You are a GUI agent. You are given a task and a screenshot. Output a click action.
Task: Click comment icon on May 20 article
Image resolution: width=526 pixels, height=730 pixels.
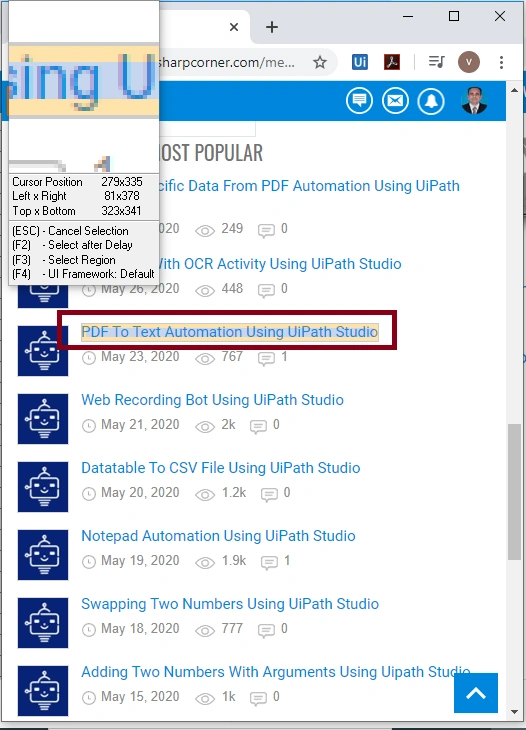269,494
